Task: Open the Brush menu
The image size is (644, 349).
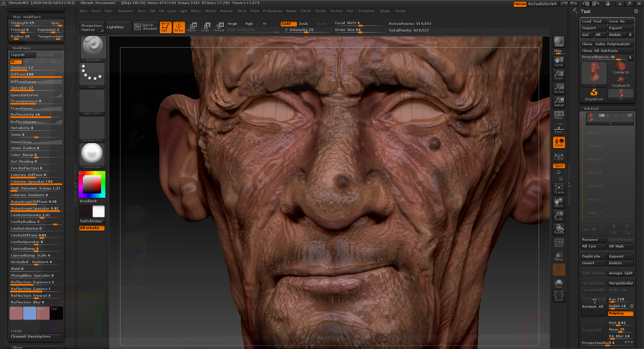Action: 96,11
